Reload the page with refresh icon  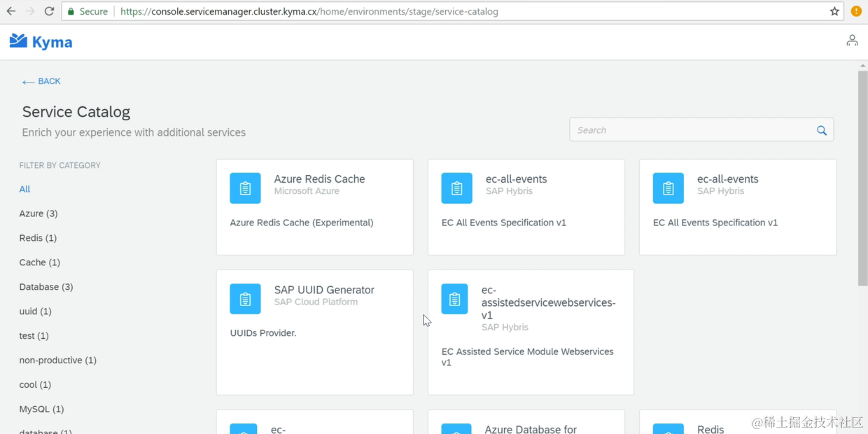(49, 11)
